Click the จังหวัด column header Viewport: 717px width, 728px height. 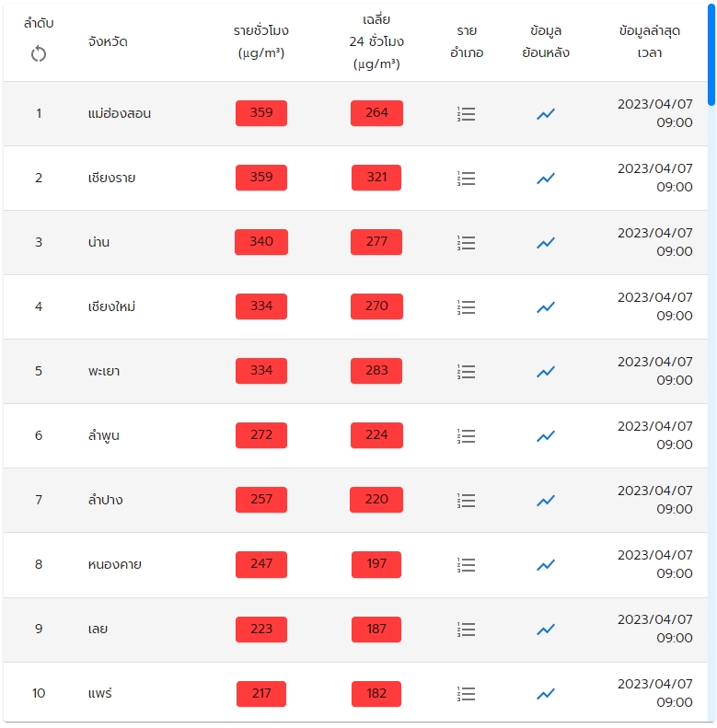click(101, 41)
